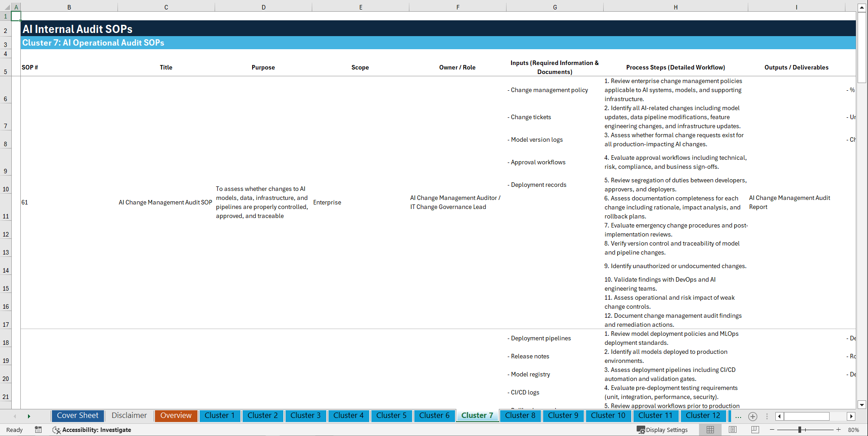Image resolution: width=868 pixels, height=436 pixels.
Task: Switch to Cluster 10 tab
Action: click(x=608, y=416)
